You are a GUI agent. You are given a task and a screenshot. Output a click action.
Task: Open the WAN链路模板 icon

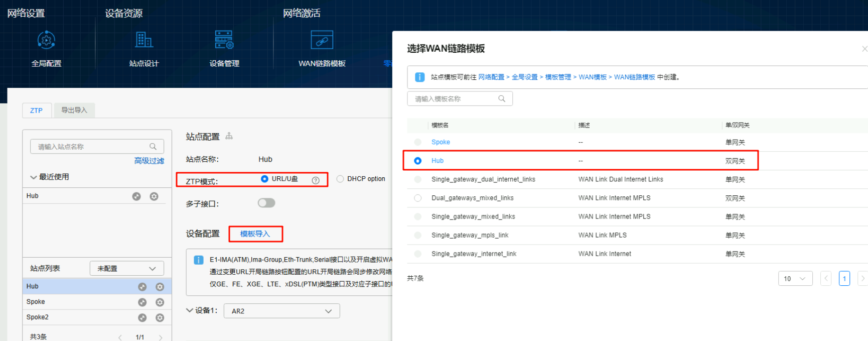tap(322, 40)
